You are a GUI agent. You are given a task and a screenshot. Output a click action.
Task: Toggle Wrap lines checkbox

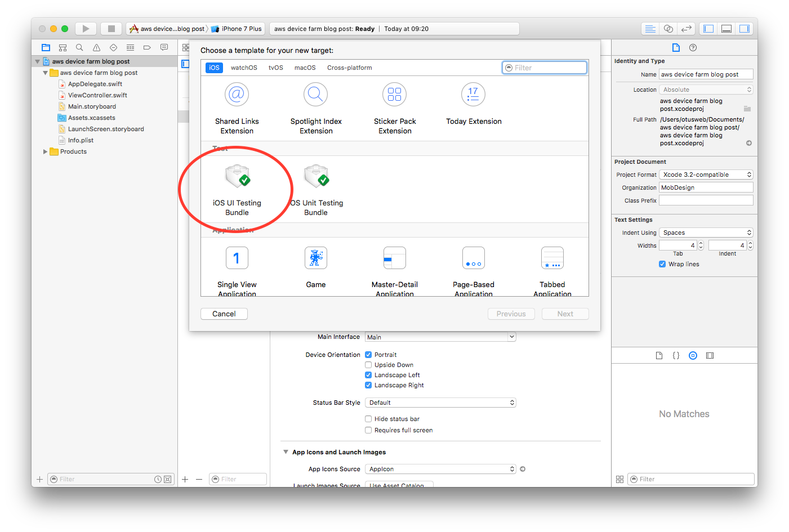662,264
